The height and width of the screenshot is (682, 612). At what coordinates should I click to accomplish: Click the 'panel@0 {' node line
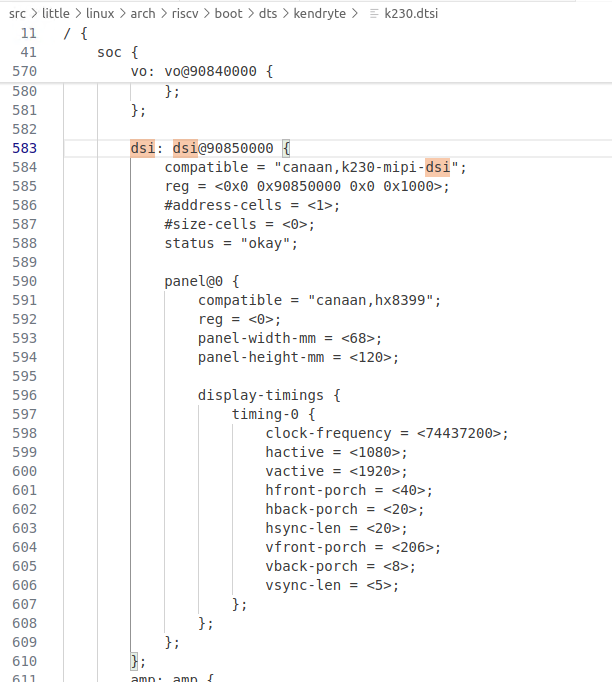pyautogui.click(x=202, y=281)
